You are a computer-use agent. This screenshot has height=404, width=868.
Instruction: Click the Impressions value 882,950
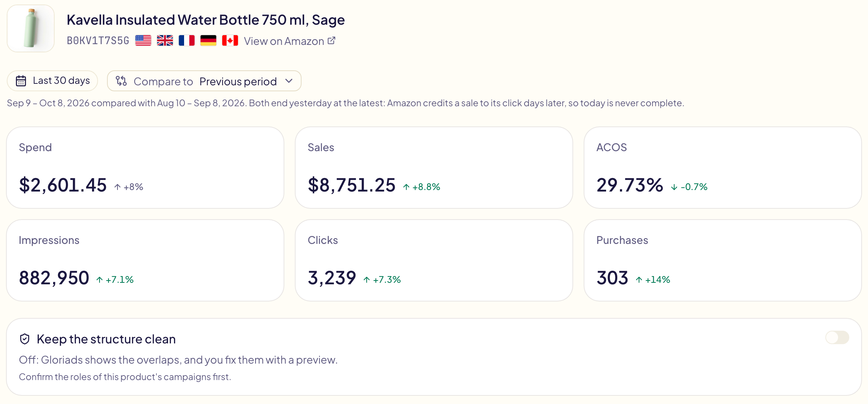click(x=54, y=278)
